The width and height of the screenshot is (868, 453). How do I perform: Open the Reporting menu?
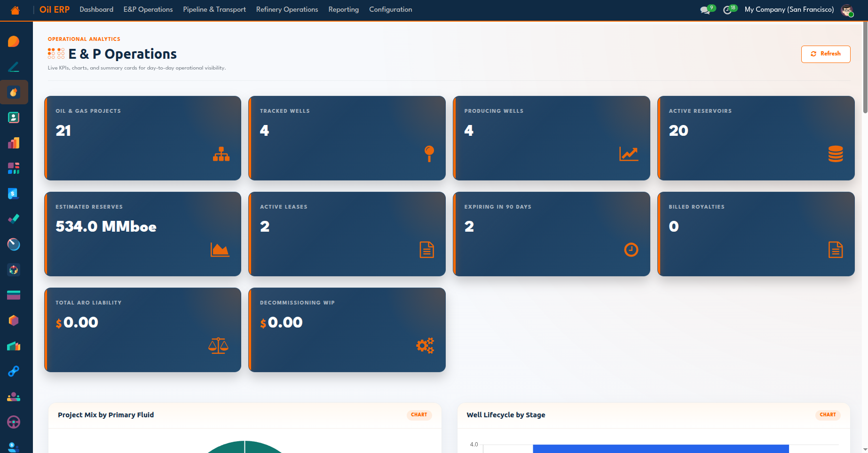[x=343, y=9]
